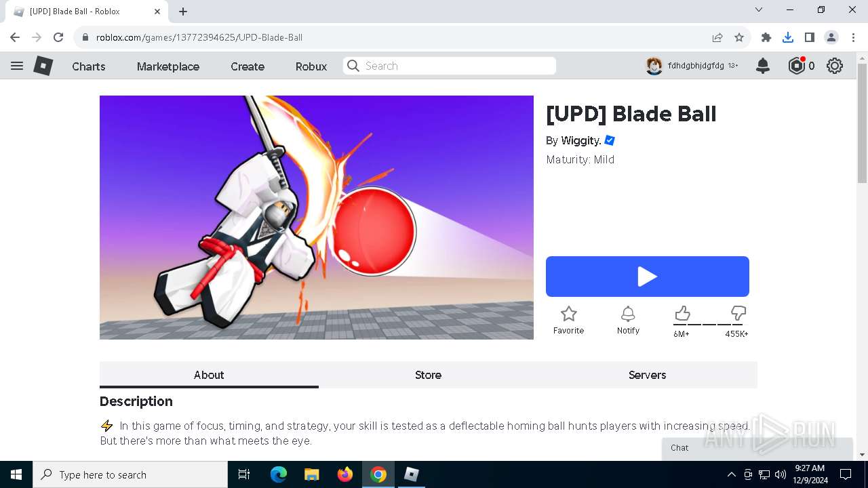
Task: Open Task View on the taskbar
Action: (x=244, y=474)
